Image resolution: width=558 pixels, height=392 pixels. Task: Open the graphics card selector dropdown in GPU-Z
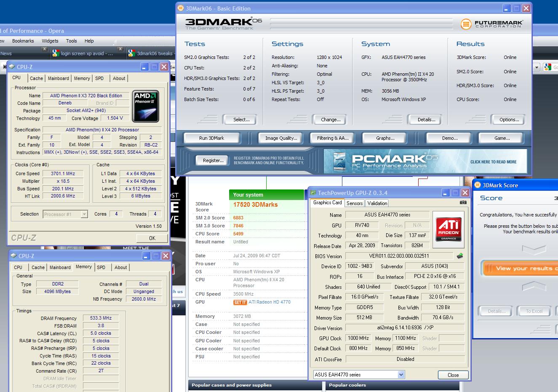(401, 374)
